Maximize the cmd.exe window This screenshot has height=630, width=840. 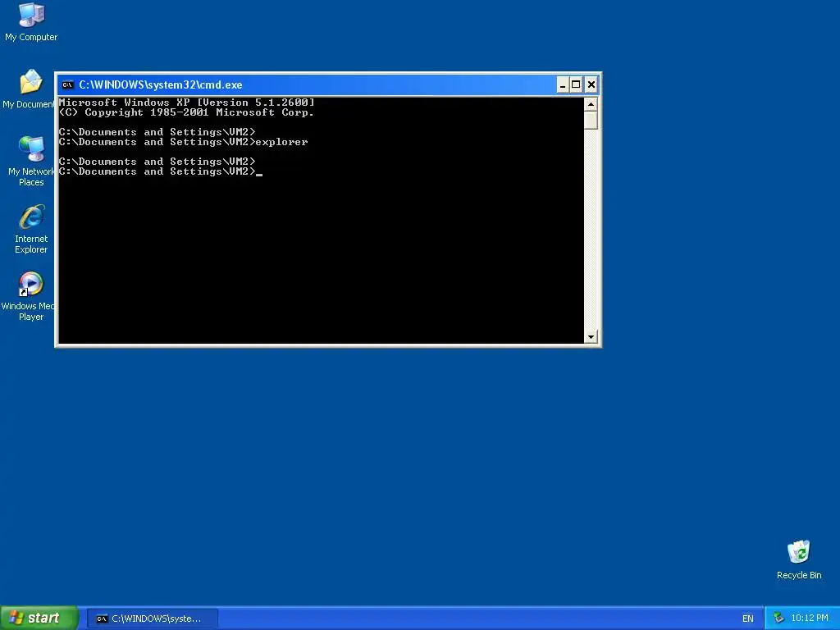coord(576,84)
